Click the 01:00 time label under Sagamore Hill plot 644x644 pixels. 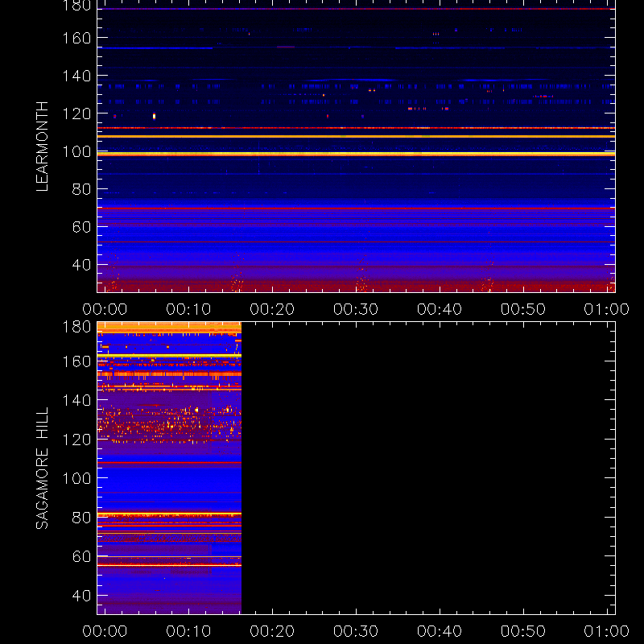(x=607, y=631)
